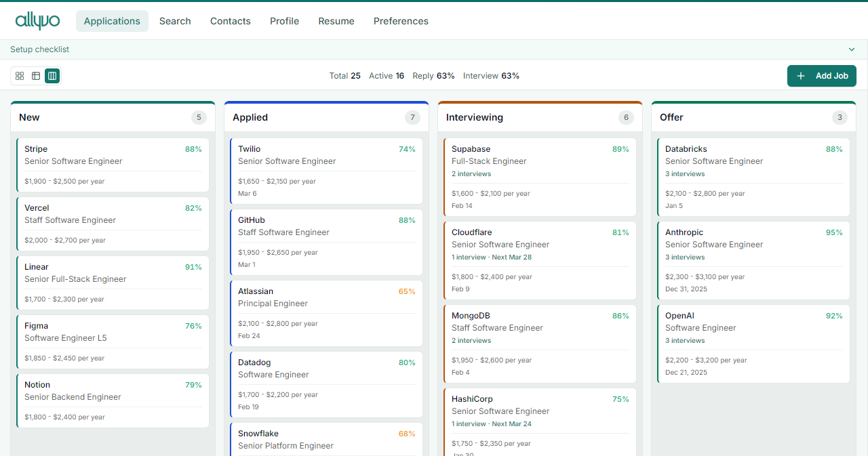The height and width of the screenshot is (456, 868).
Task: Open the Vercel Staff Software Engineer card
Action: [113, 224]
